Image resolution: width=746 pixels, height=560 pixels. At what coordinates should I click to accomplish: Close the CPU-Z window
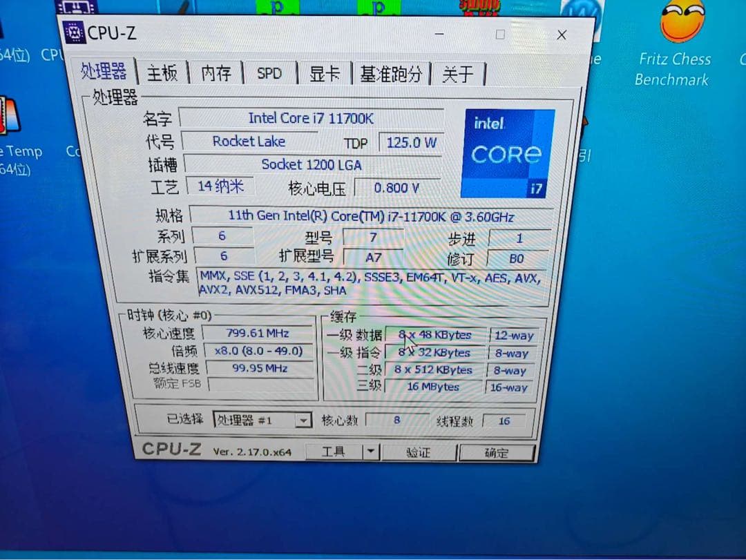(562, 35)
